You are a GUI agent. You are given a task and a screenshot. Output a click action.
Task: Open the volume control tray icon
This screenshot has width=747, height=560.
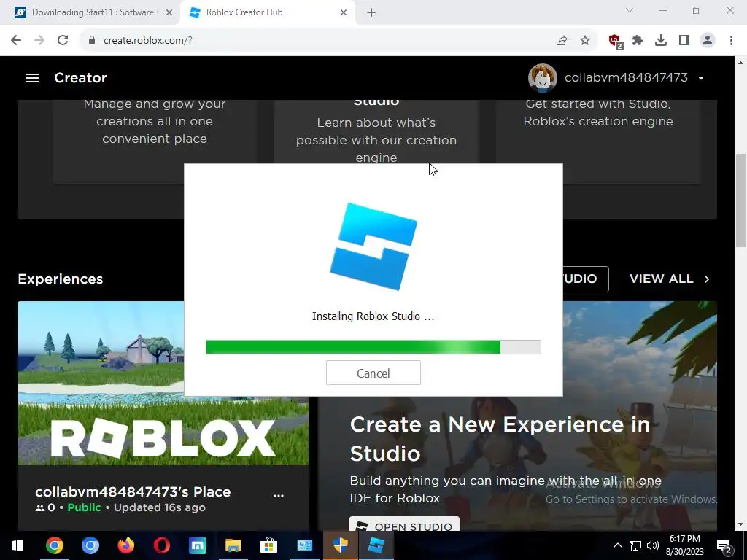click(x=653, y=545)
